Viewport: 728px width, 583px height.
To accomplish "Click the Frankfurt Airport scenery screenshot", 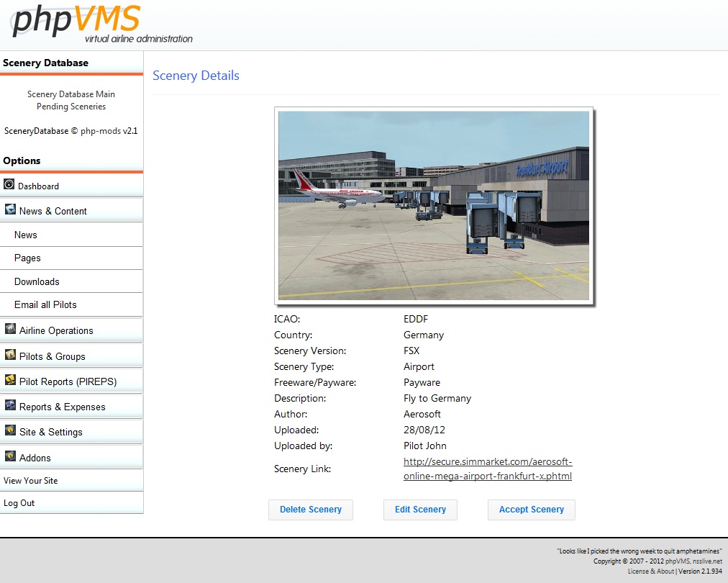I will tap(434, 206).
